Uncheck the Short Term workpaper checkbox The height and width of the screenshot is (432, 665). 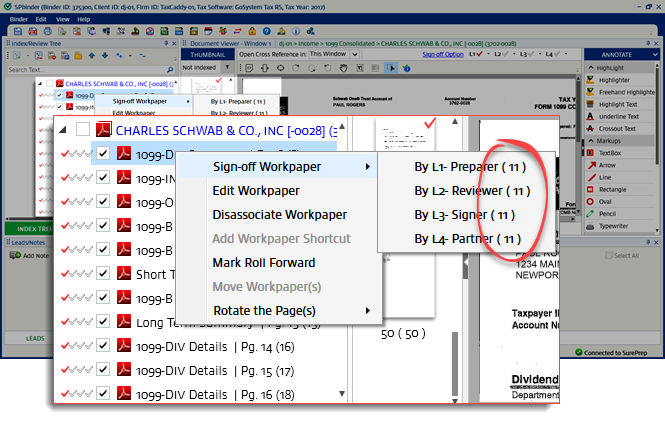click(x=103, y=275)
